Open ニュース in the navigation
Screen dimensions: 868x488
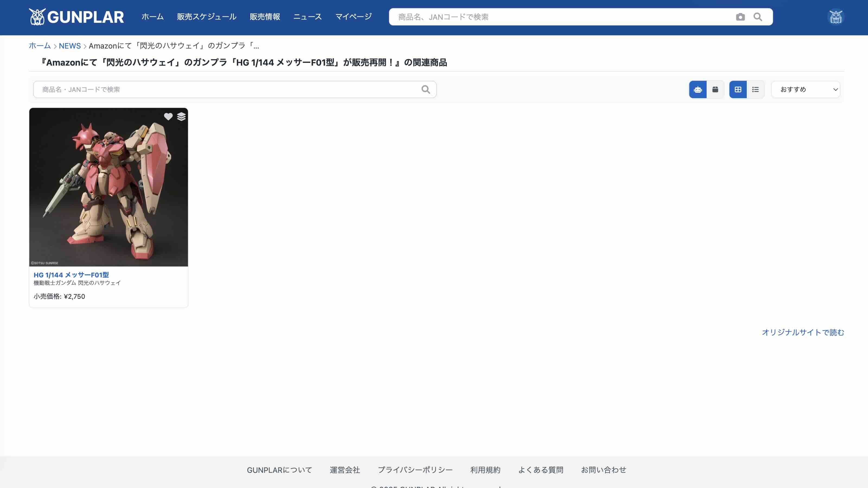(x=308, y=17)
